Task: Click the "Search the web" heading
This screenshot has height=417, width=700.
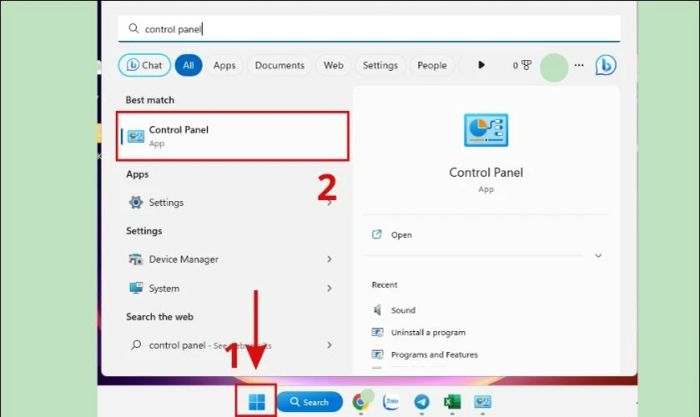Action: (x=159, y=317)
